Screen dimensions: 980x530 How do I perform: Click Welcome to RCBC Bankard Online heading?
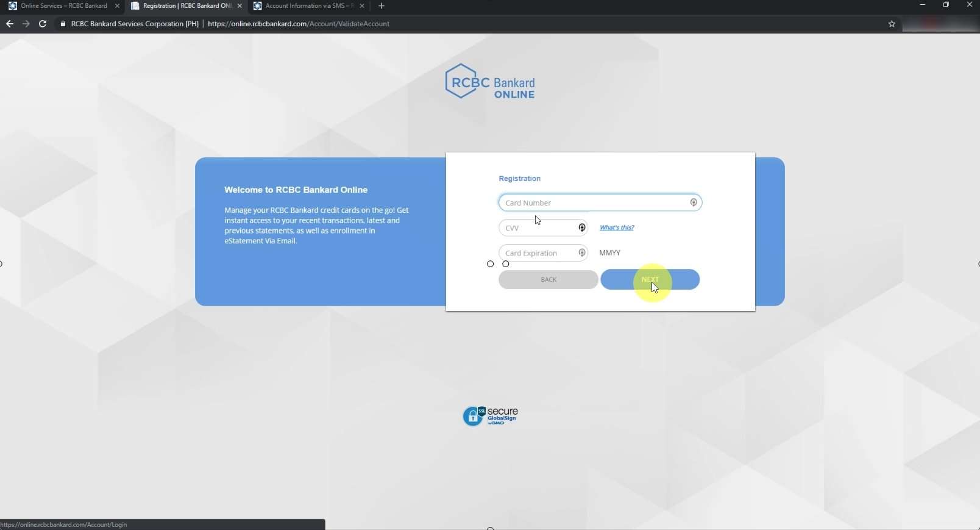296,190
